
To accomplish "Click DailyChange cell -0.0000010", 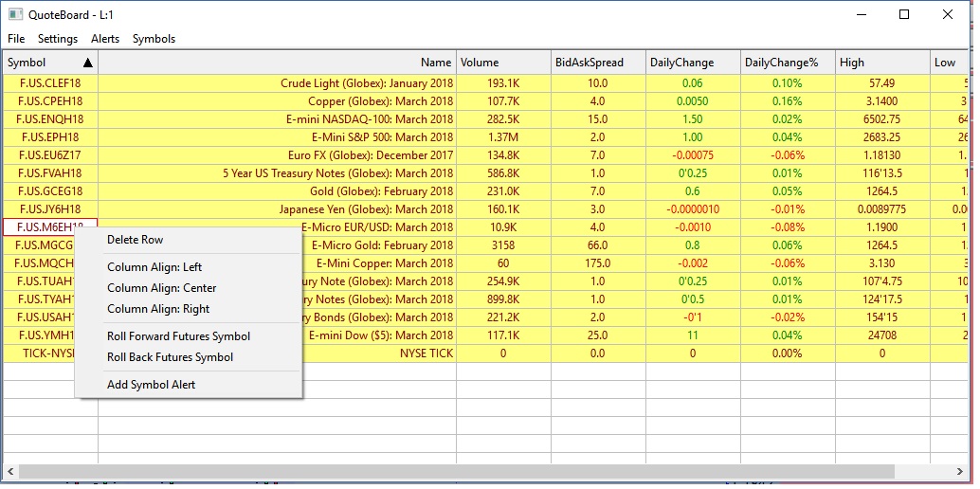I will (693, 209).
